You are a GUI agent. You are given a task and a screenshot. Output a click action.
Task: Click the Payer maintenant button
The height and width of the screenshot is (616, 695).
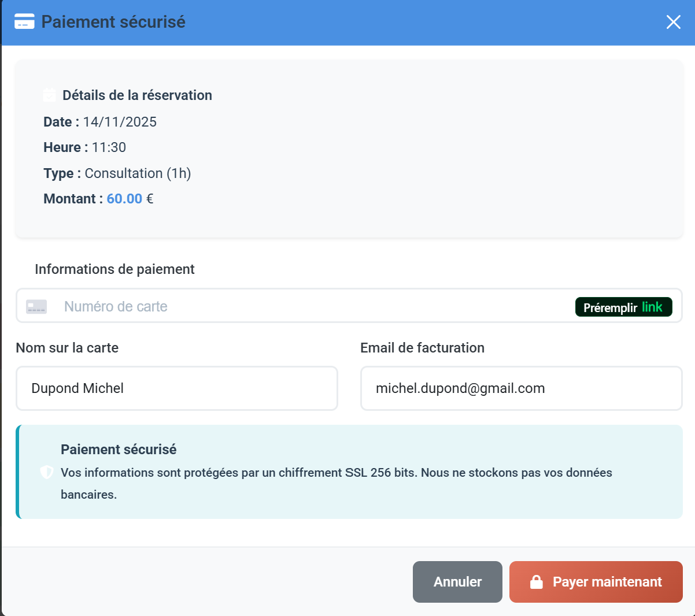tap(596, 582)
